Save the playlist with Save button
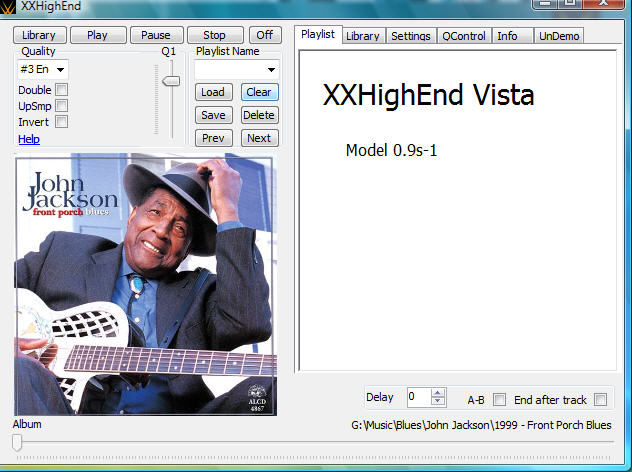 [213, 115]
